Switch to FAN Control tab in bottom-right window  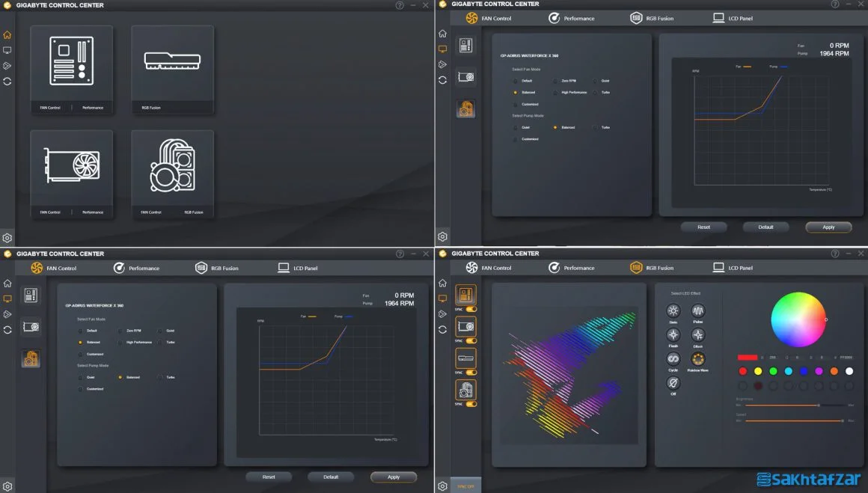pos(488,268)
